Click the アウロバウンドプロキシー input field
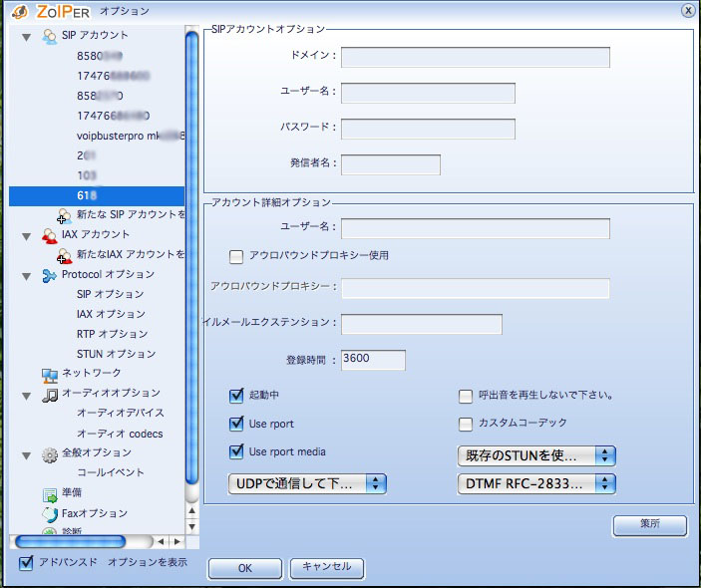This screenshot has width=701, height=588. pyautogui.click(x=476, y=288)
